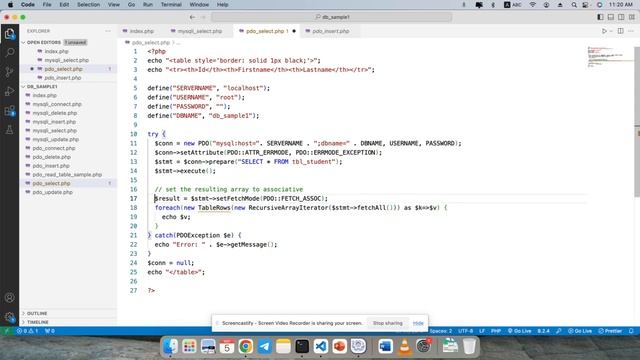Open the Source Control view
The height and width of the screenshot is (360, 640).
(9, 72)
